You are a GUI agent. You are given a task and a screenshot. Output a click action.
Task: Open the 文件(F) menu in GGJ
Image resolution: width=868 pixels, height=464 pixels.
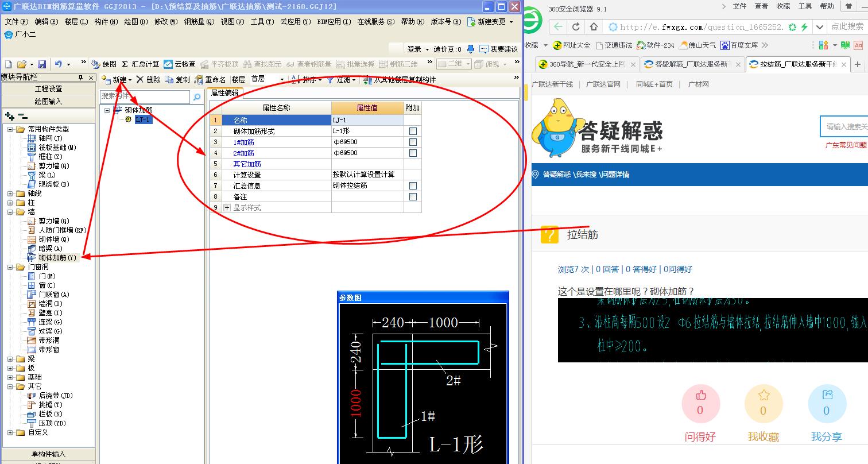tap(17, 22)
